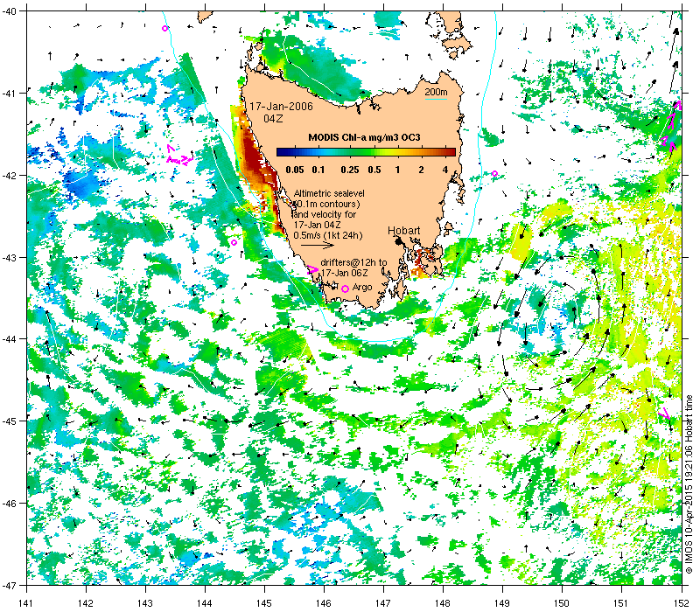Click longitude axis label '142'
700x612 pixels.
(86, 603)
